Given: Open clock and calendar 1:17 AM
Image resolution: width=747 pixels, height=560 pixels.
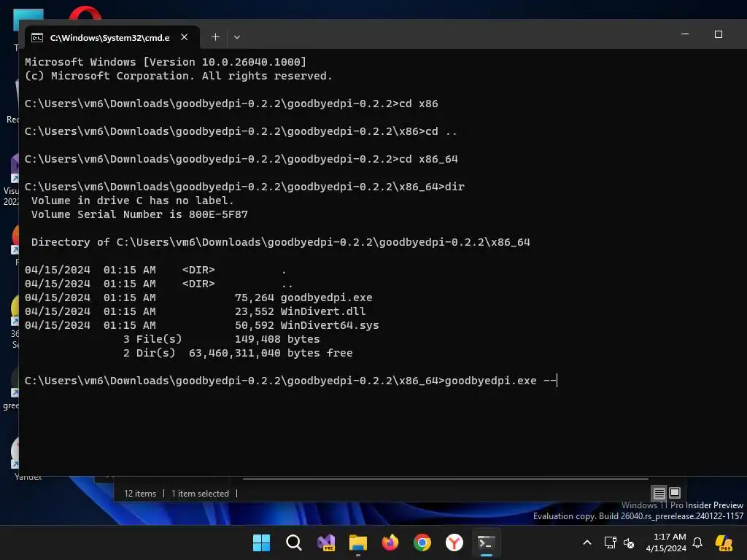Looking at the screenshot, I should point(666,542).
